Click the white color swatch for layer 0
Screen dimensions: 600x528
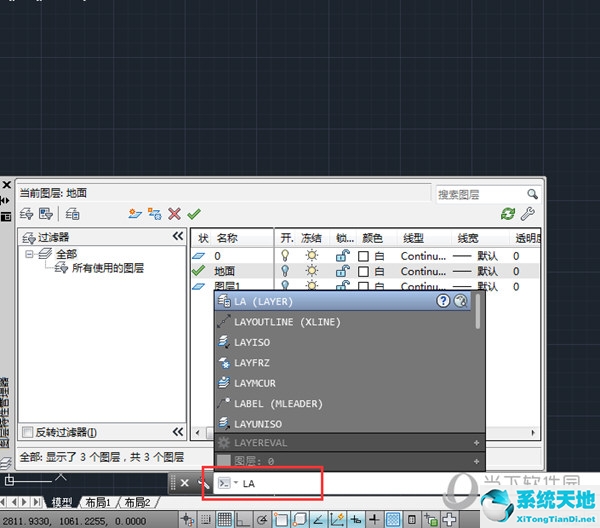pyautogui.click(x=363, y=256)
